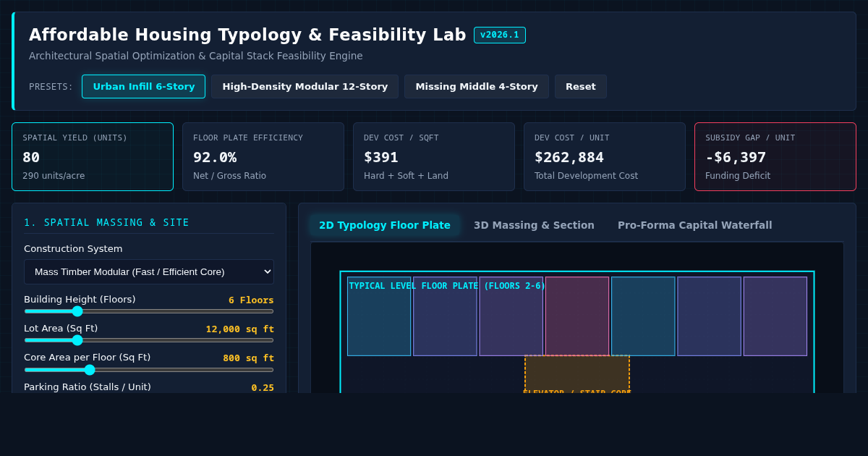Click the '800 sq ft' core area value
868x456 pixels.
point(248,358)
